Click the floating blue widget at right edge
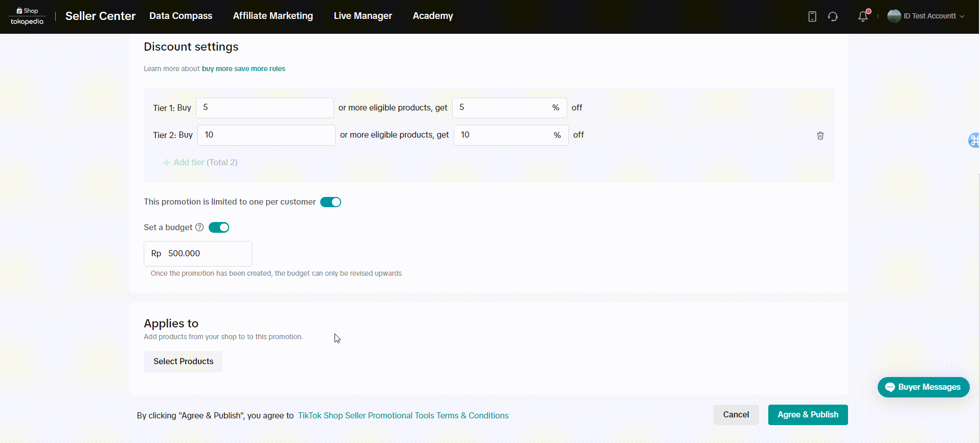Viewport: 980px width, 443px height. click(974, 140)
